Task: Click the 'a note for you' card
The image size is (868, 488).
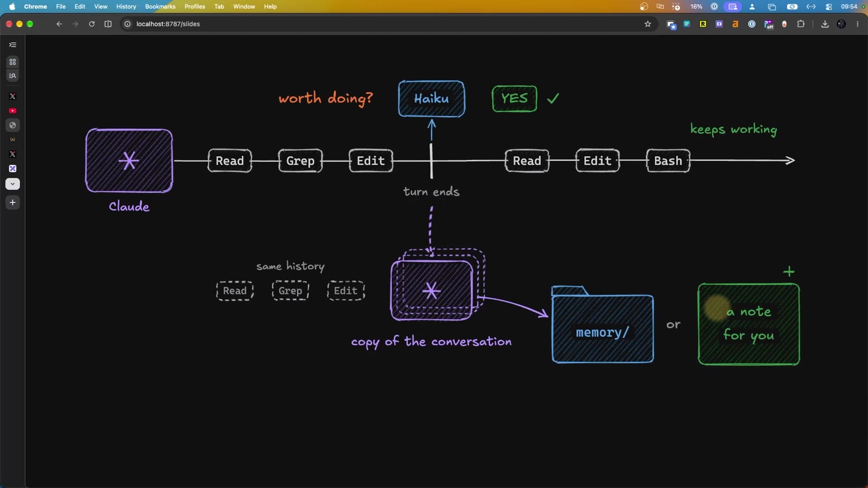Action: pos(749,324)
